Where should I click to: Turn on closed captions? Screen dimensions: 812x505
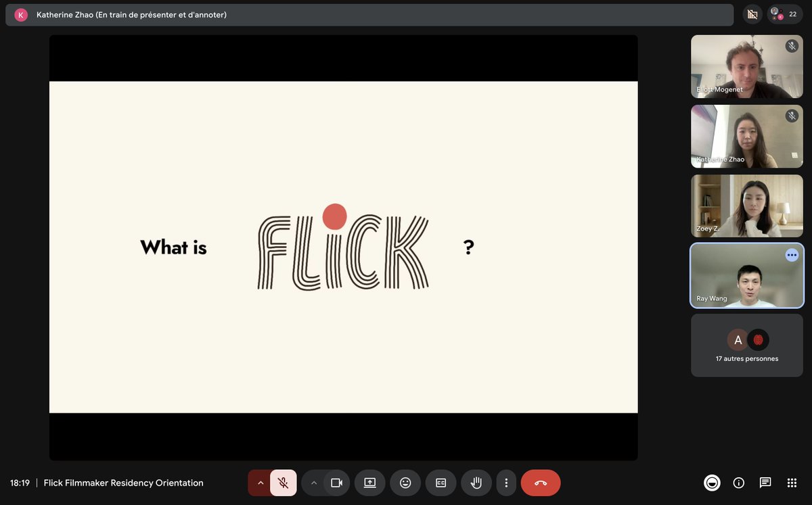click(441, 483)
